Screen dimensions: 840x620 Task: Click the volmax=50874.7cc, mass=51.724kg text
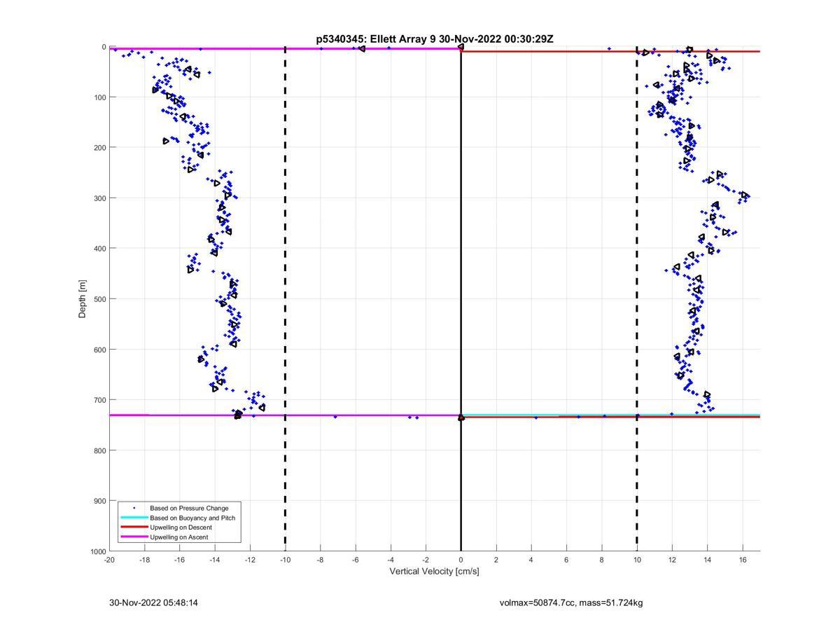pyautogui.click(x=571, y=602)
